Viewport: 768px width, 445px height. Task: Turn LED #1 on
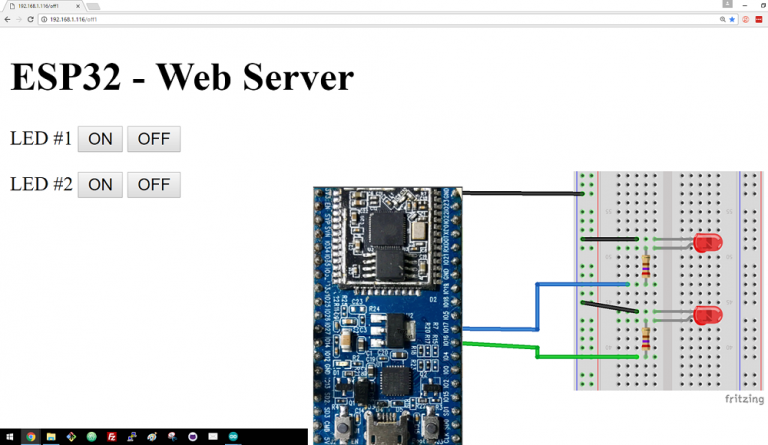coord(100,139)
